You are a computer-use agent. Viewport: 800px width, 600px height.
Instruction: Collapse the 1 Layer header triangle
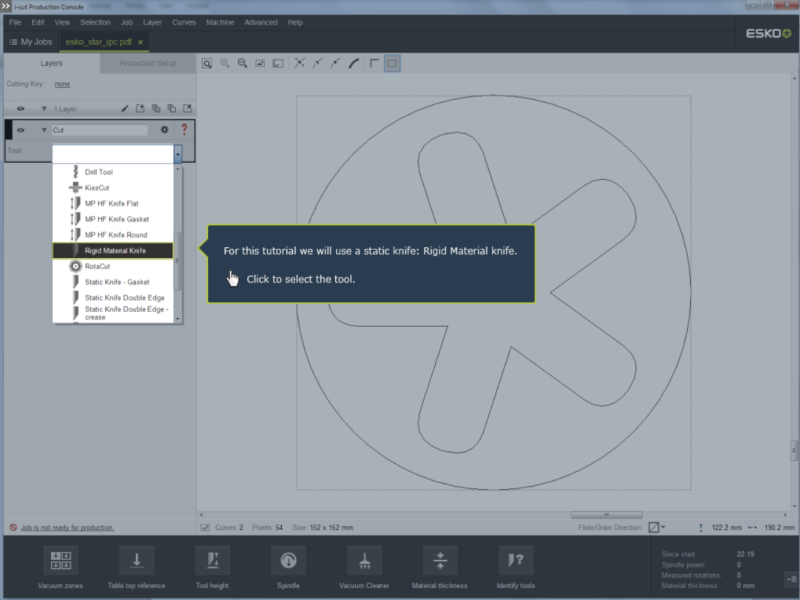(44, 109)
